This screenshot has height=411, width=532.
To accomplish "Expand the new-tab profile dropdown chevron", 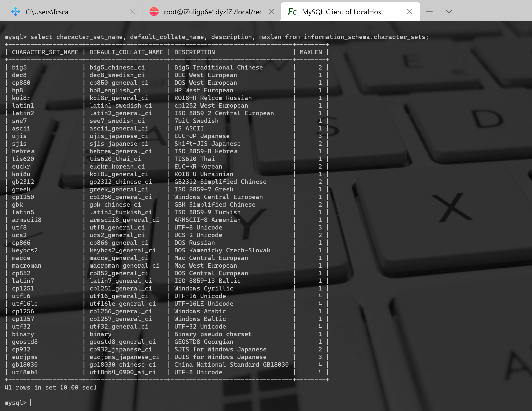I will point(449,12).
